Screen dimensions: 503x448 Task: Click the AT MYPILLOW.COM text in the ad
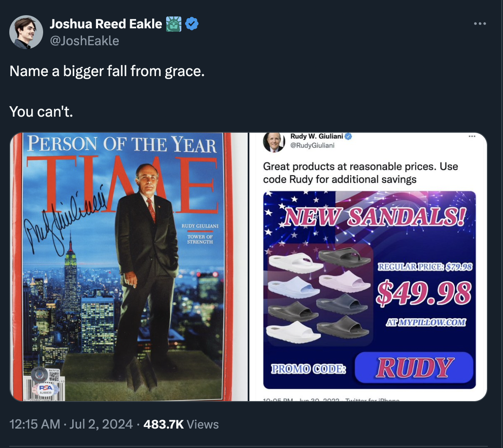[426, 322]
